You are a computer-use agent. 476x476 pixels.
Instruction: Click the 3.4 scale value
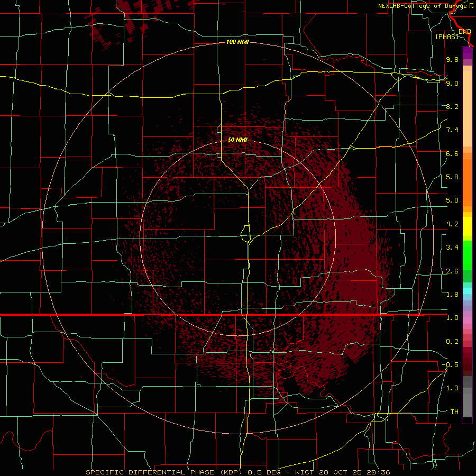452,248
